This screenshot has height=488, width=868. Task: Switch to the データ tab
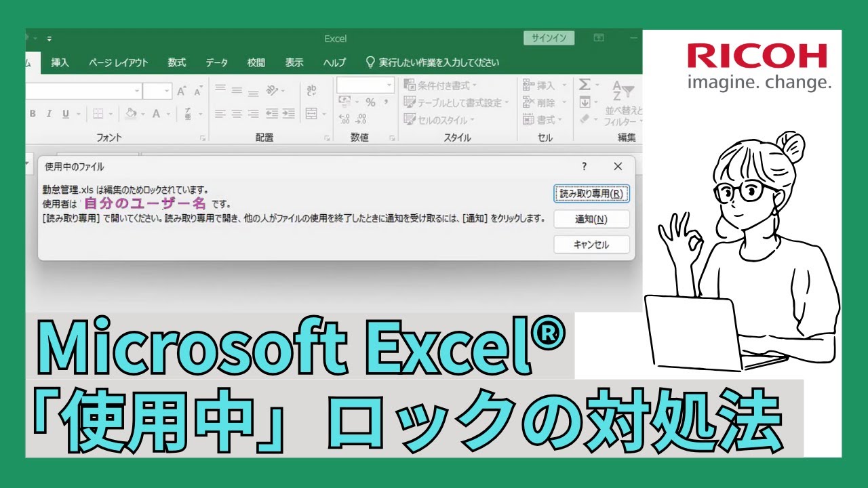click(x=217, y=62)
